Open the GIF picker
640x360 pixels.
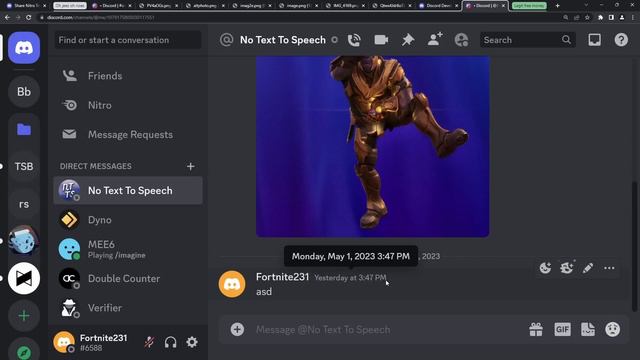tap(562, 329)
